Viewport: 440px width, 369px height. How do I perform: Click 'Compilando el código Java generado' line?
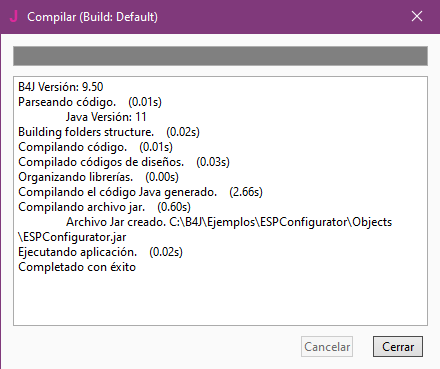140,192
